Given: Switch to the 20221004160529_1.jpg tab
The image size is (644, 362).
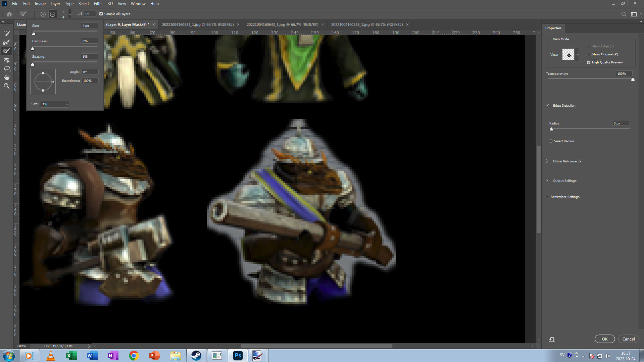Looking at the screenshot, I should click(367, 24).
